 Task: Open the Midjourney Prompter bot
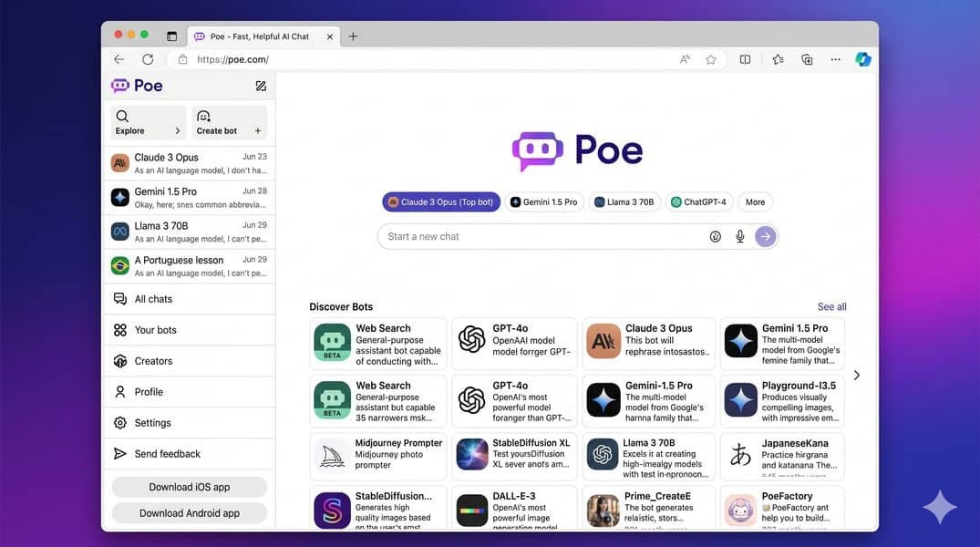(378, 457)
